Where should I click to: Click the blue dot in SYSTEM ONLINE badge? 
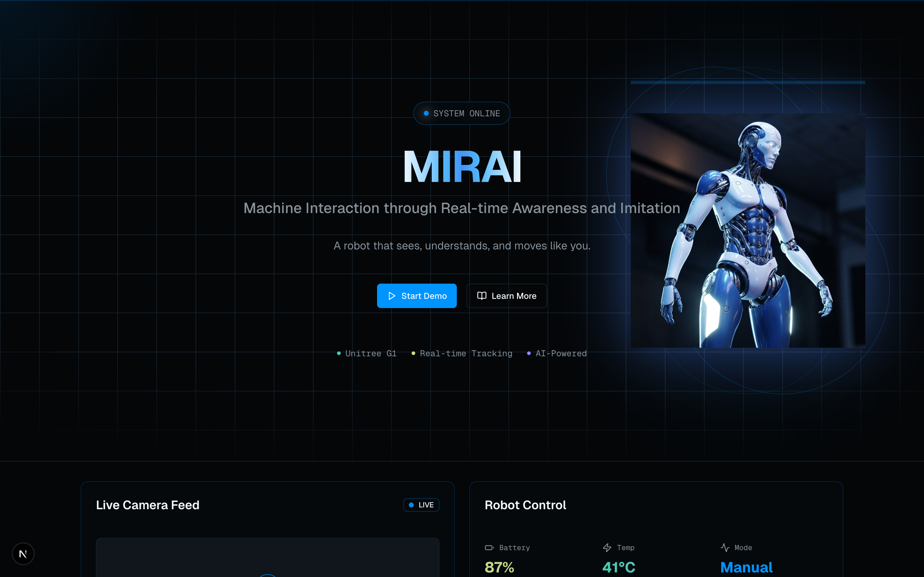click(427, 113)
